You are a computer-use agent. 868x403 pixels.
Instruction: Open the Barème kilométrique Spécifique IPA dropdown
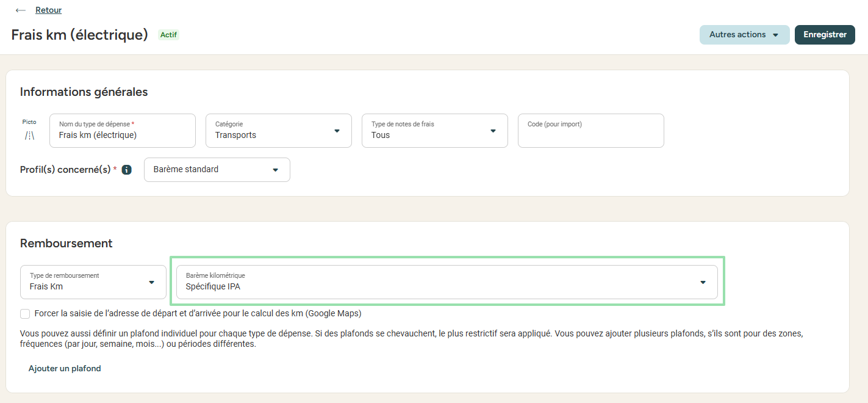[447, 282]
